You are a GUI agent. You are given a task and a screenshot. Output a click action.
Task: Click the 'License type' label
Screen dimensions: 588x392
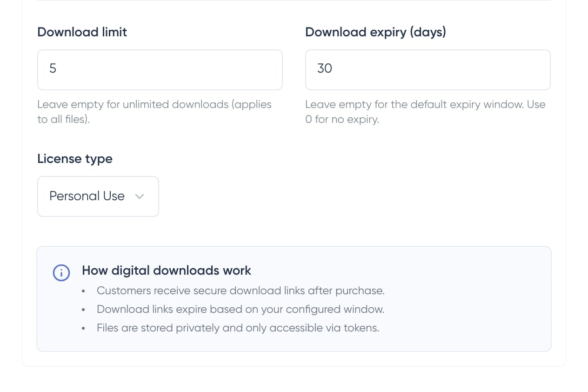pos(75,159)
